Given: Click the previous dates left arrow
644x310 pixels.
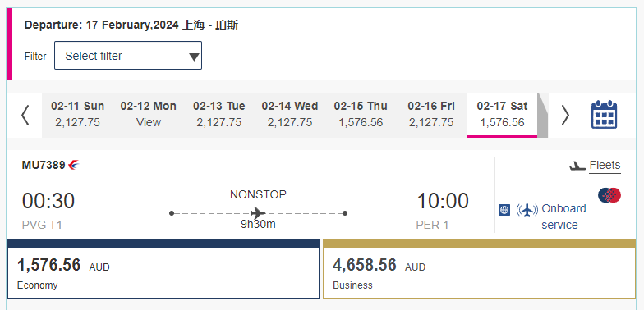Looking at the screenshot, I should 25,115.
